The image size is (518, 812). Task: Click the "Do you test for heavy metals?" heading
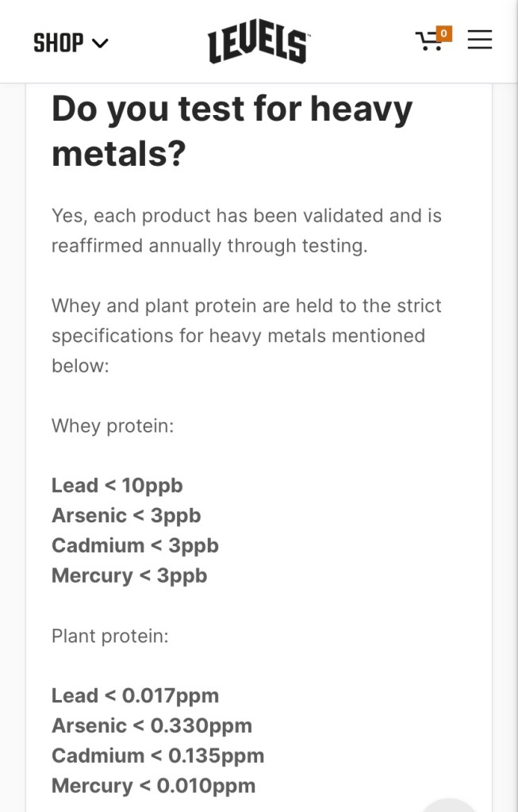232,131
